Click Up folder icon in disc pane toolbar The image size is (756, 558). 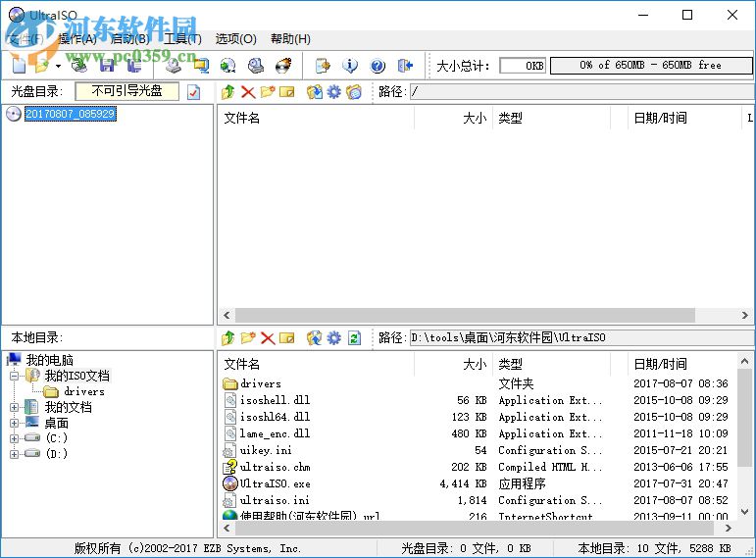click(228, 91)
